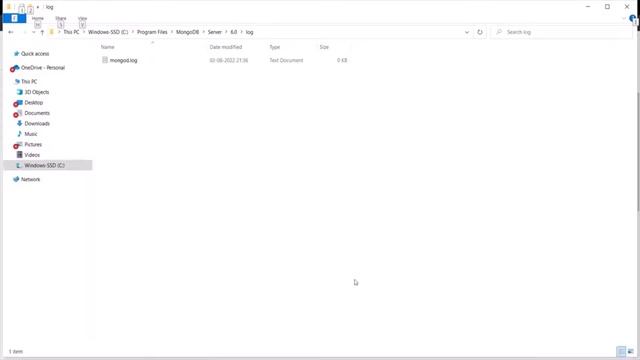Open Videos in the navigation pane
This screenshot has width=640, height=360.
tap(32, 155)
